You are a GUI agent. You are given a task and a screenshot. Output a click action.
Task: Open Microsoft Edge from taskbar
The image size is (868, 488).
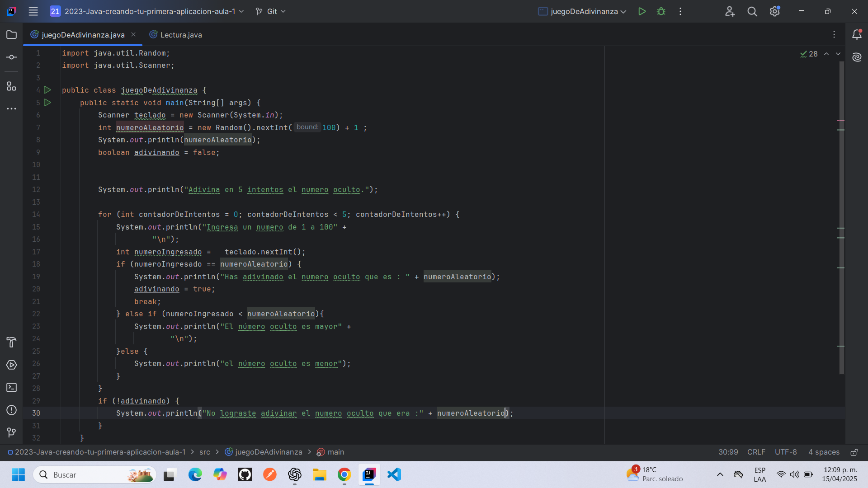point(195,474)
